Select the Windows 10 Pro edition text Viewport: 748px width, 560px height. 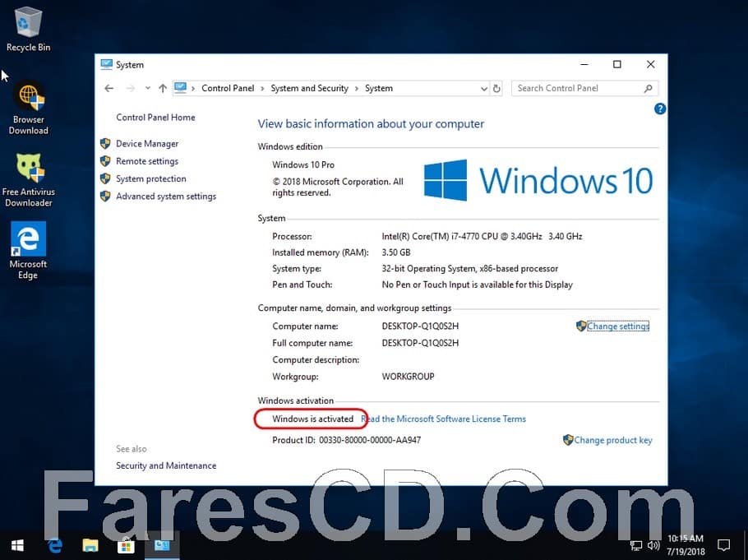tap(303, 164)
